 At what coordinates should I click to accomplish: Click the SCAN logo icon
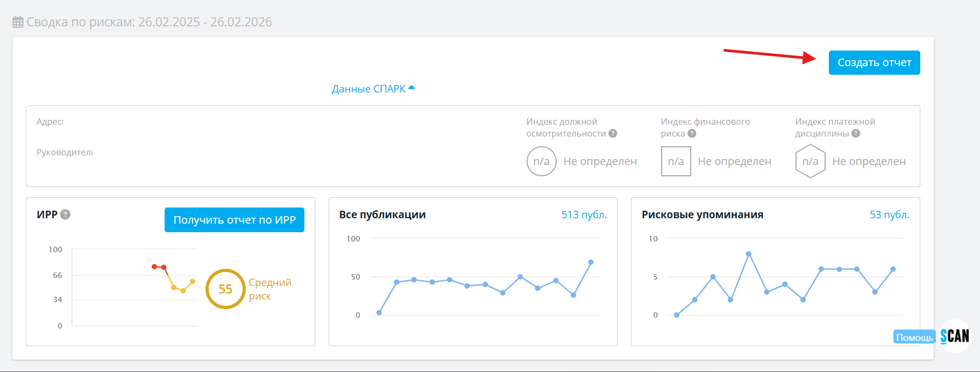[x=955, y=336]
